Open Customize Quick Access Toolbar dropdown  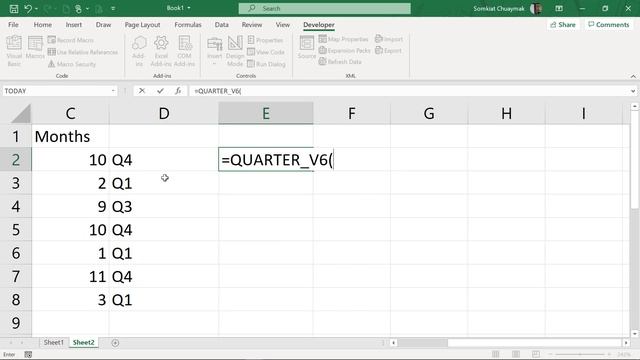[x=113, y=9]
